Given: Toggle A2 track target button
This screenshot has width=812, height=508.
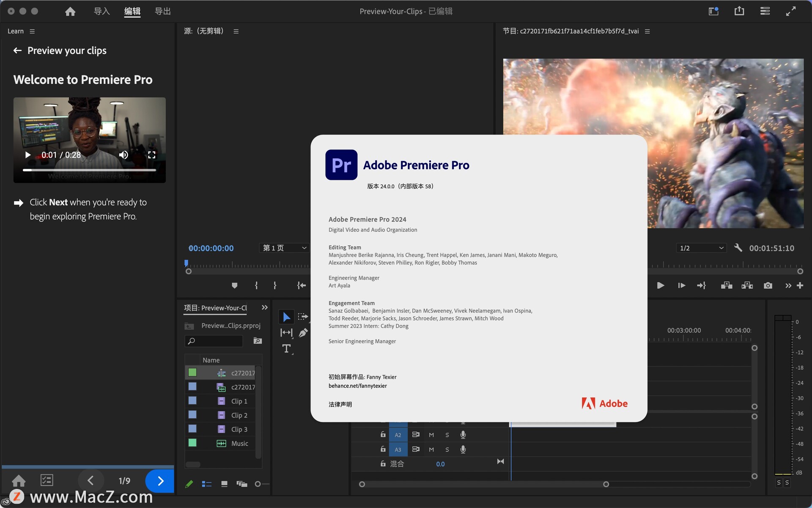Looking at the screenshot, I should coord(398,435).
